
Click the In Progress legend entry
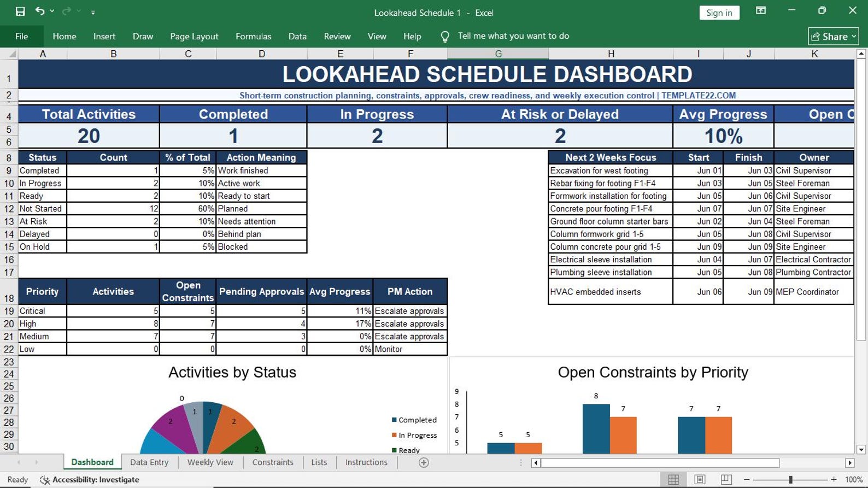tap(414, 435)
